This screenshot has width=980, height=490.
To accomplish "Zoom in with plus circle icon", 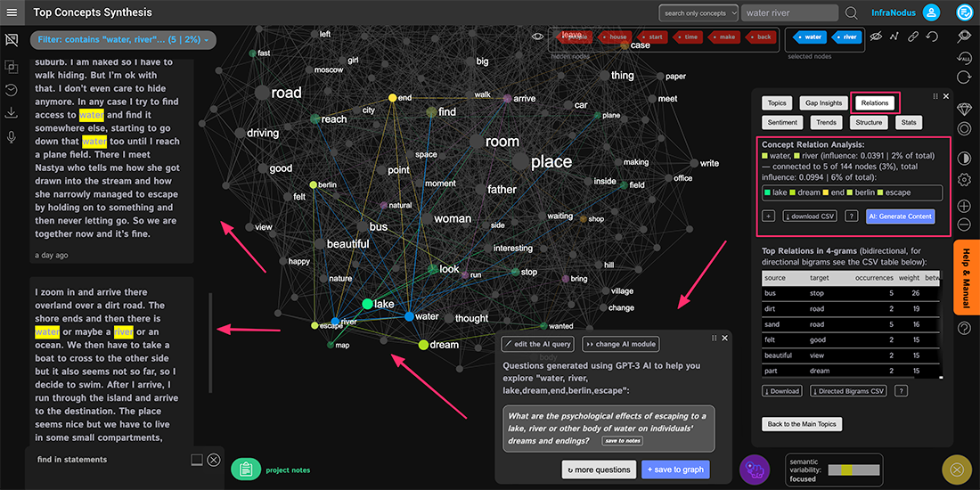I will [964, 206].
